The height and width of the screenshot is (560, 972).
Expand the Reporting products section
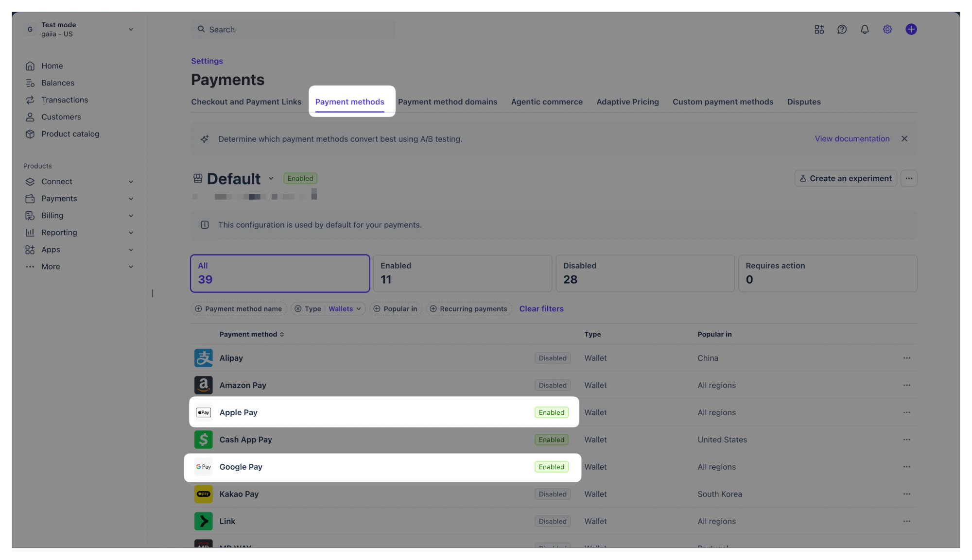click(x=131, y=233)
